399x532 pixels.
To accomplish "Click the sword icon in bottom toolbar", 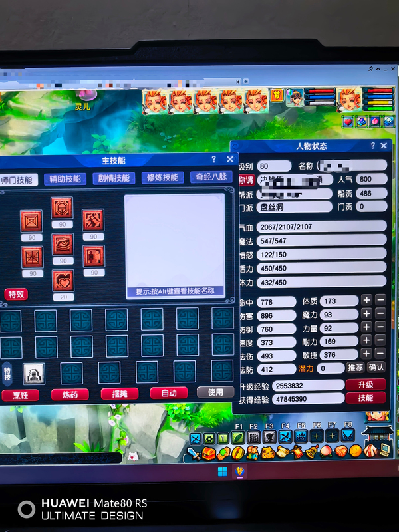I will point(193,453).
